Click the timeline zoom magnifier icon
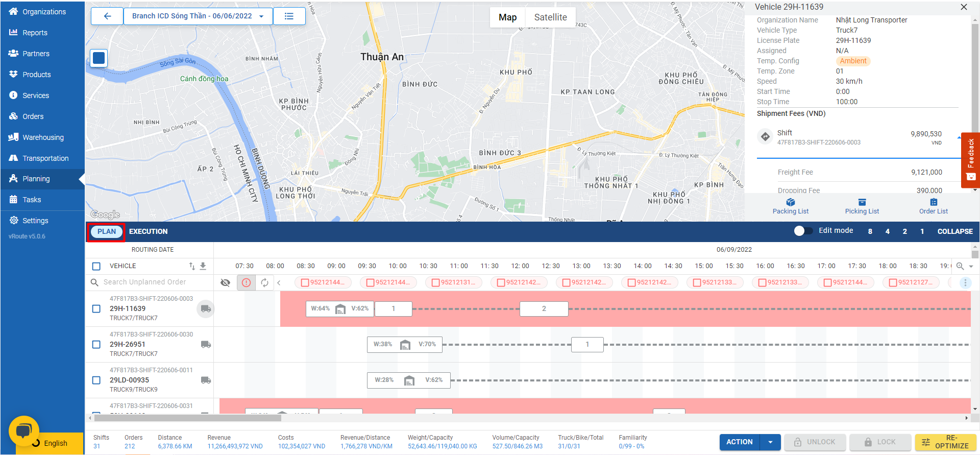Viewport: 980px width, 455px height. [960, 266]
